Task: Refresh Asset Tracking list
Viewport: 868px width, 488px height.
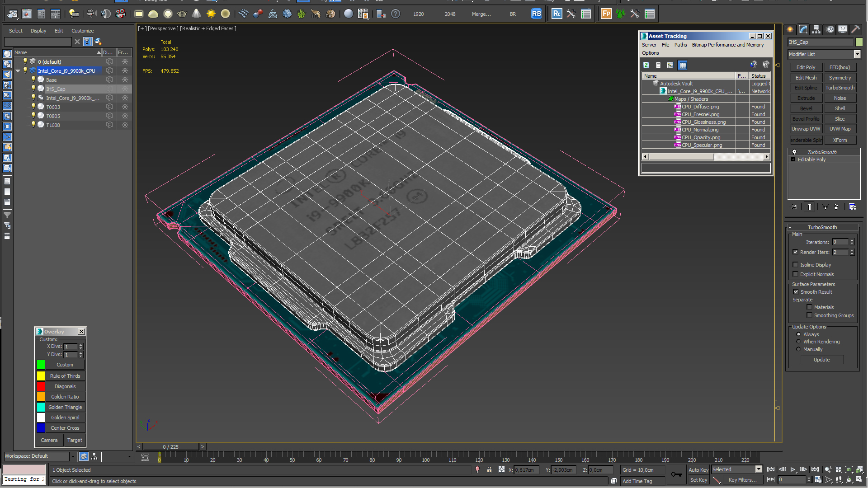Action: (x=646, y=65)
